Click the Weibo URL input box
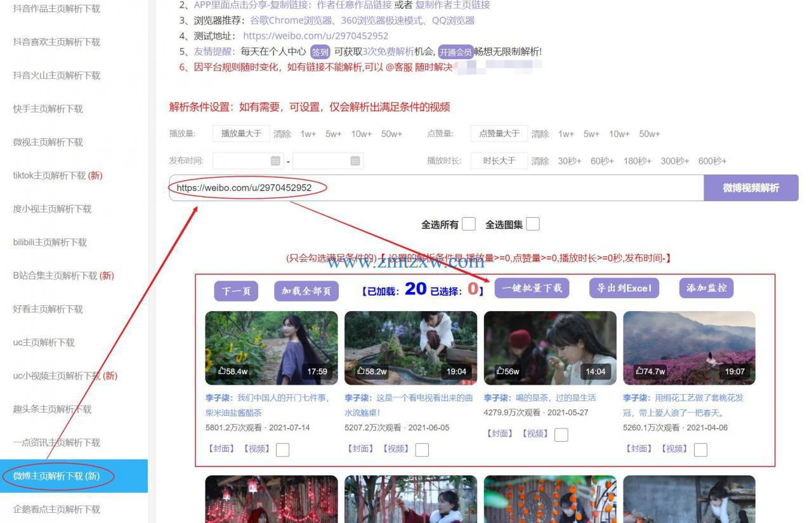This screenshot has width=812, height=523. click(436, 188)
